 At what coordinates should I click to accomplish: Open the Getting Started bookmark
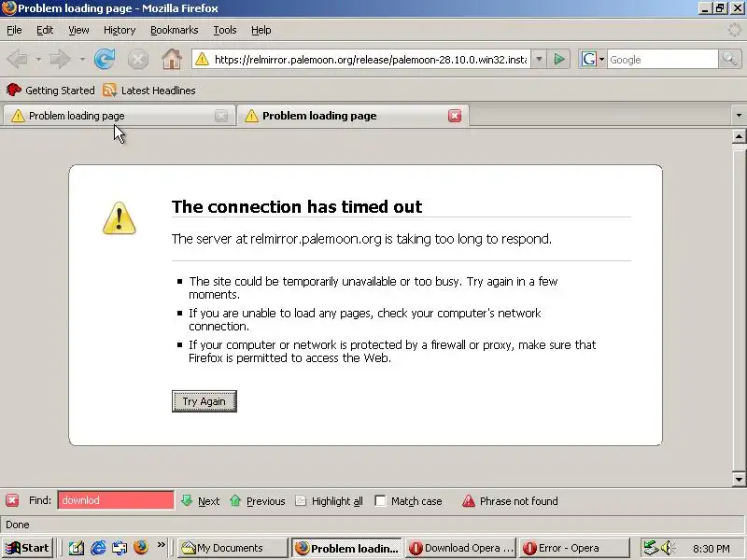(50, 90)
